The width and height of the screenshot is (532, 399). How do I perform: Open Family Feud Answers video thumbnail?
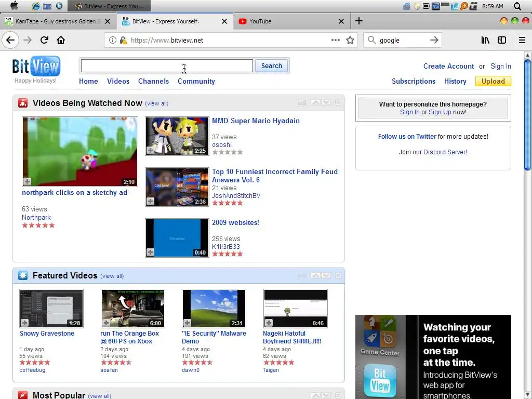(177, 187)
